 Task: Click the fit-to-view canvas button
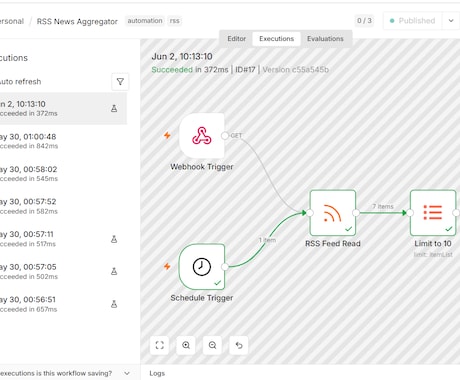coord(160,345)
